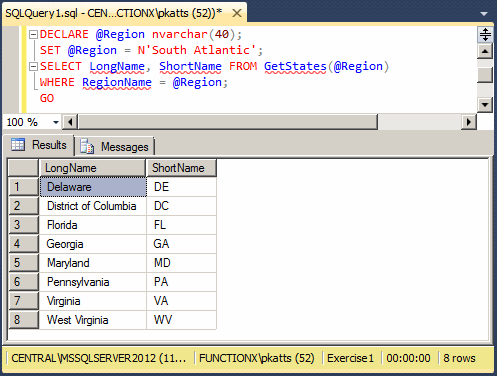Select row header 1

pyautogui.click(x=23, y=187)
